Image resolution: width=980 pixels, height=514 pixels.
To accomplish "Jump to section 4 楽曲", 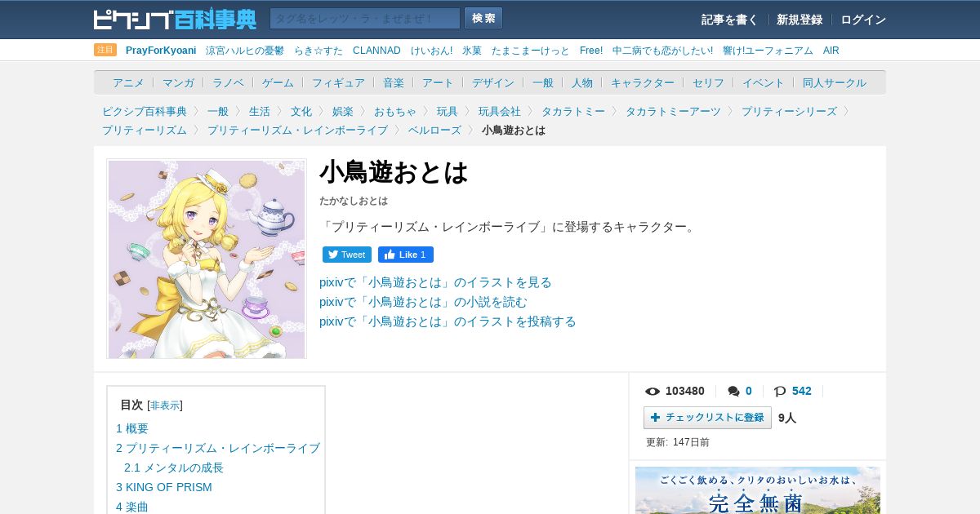I will pos(132,507).
